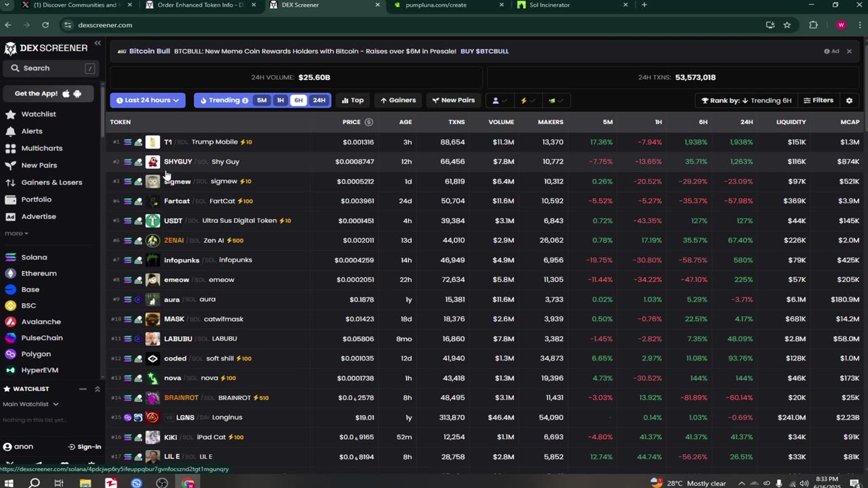Click the Sign-in link
This screenshot has width=868, height=488.
pos(85,447)
